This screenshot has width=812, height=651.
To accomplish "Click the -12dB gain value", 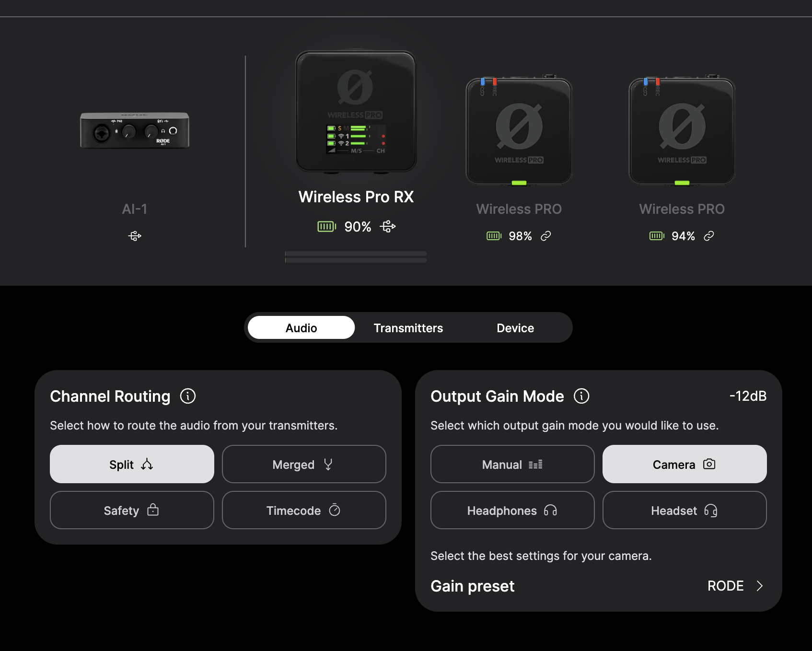I will click(748, 396).
